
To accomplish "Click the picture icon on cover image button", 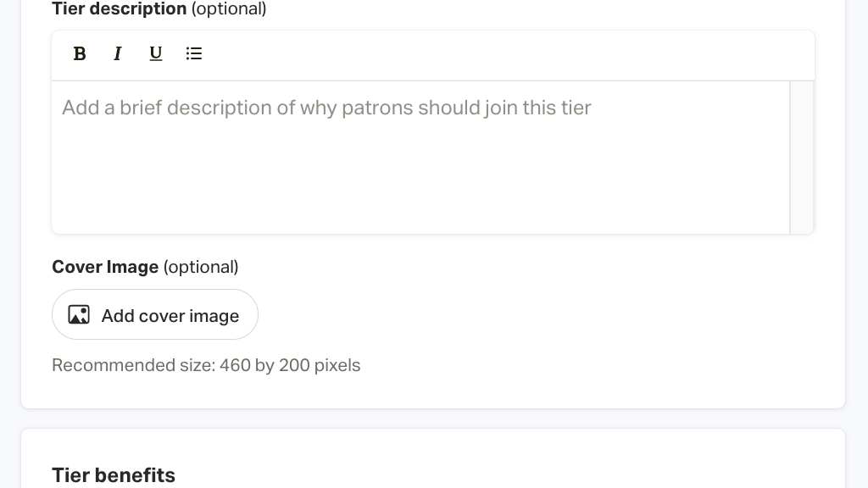I will coord(79,315).
